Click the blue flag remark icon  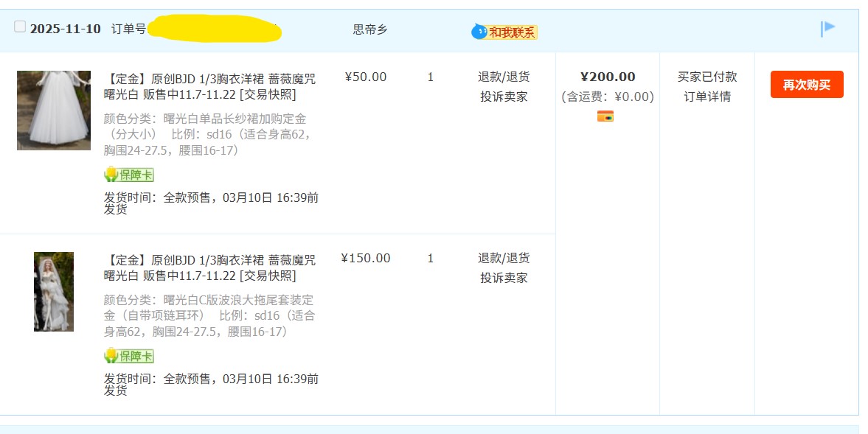coord(827,29)
